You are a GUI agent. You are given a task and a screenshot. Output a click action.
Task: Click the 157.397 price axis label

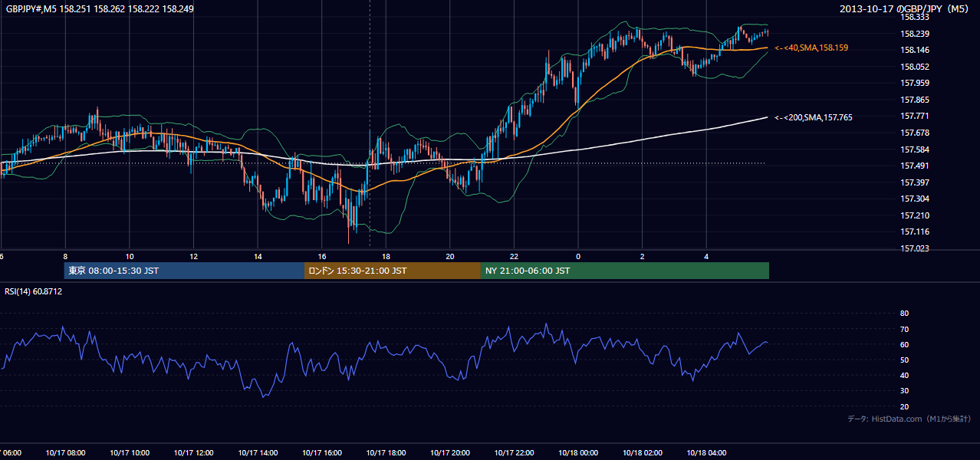pos(915,182)
